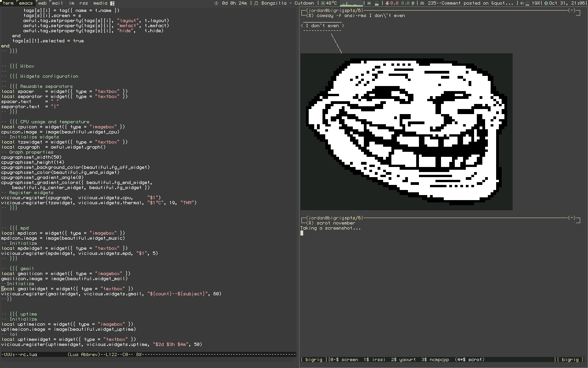Screen dimensions: 588x368
Task: Click the uptimeicon.image assignment line
Action: [68, 329]
